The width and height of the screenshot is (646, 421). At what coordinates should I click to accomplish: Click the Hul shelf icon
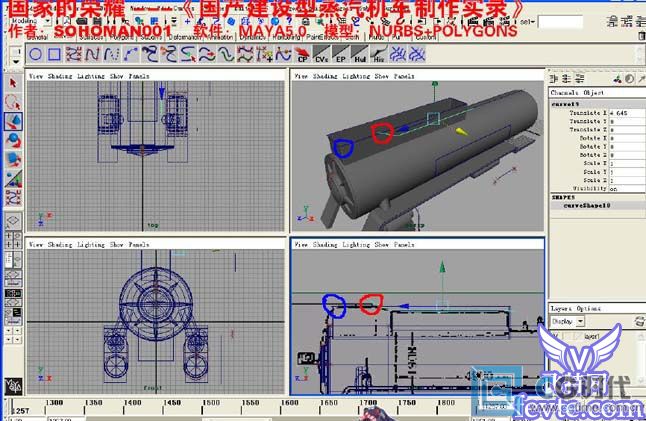pos(359,54)
